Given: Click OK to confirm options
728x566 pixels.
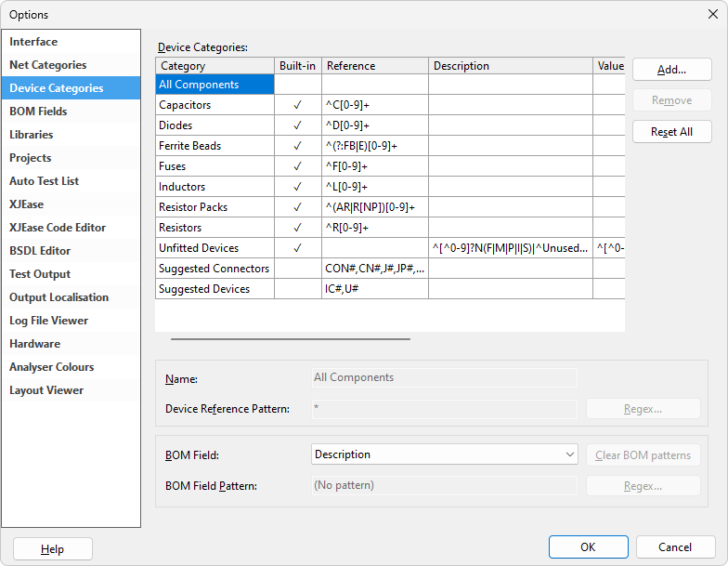Looking at the screenshot, I should coord(588,547).
